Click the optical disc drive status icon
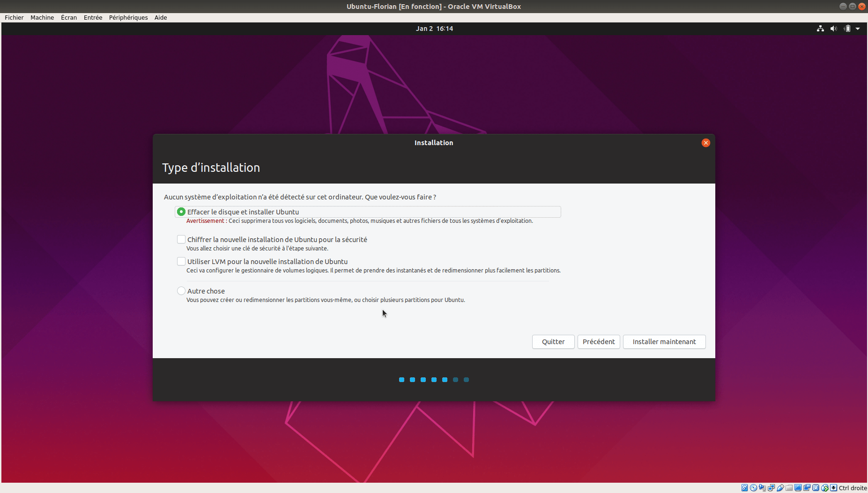 pos(753,488)
